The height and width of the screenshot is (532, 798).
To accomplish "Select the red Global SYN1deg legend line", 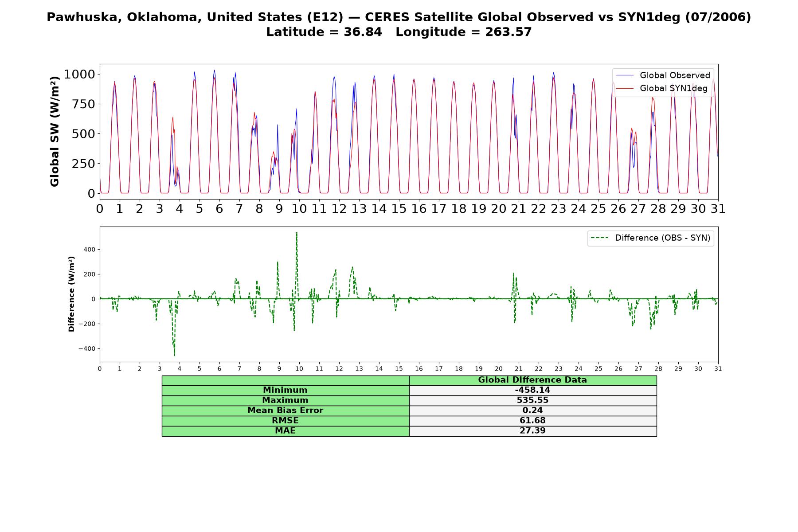I will pos(625,89).
